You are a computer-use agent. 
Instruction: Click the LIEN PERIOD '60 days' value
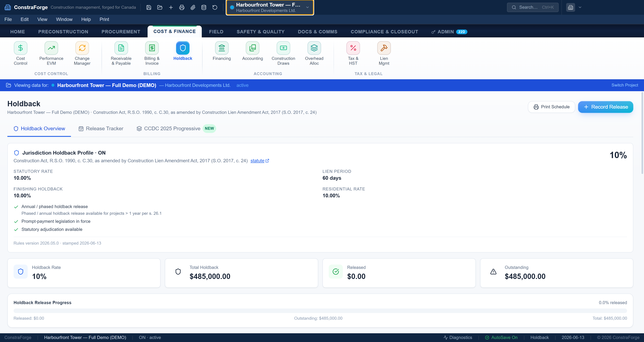[332, 178]
